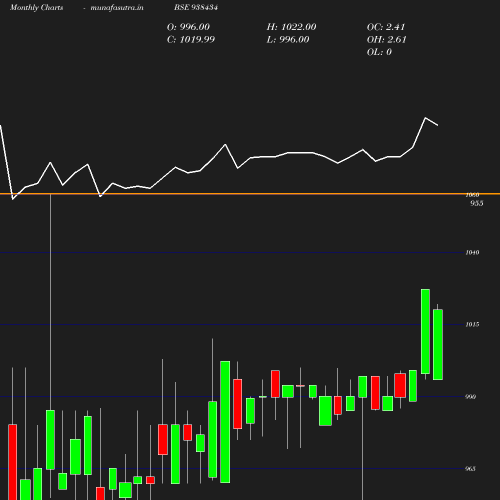Click the 955 axis label
The image size is (500, 500).
(477, 203)
